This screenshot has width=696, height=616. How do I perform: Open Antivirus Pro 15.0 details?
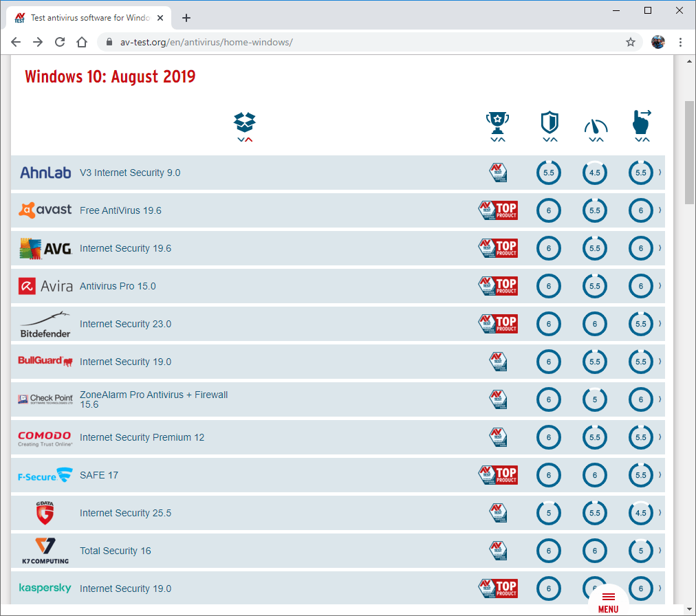click(x=118, y=286)
